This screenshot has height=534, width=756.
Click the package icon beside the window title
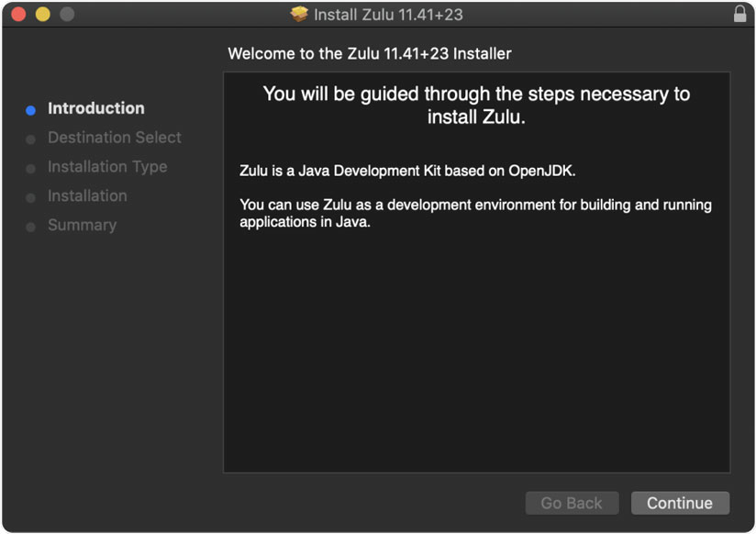(x=299, y=15)
